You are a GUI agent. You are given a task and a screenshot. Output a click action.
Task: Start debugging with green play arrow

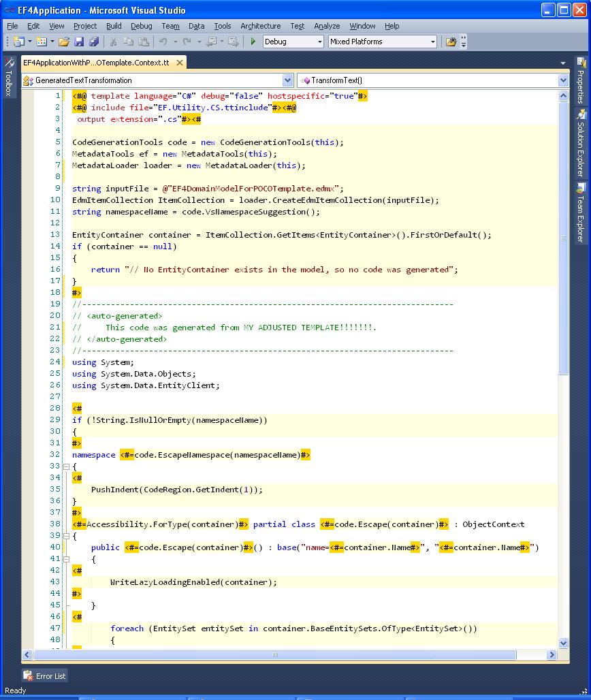[x=253, y=42]
